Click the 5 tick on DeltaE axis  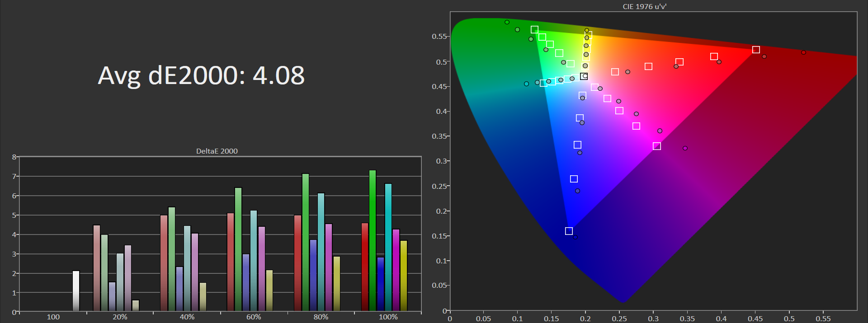point(14,215)
